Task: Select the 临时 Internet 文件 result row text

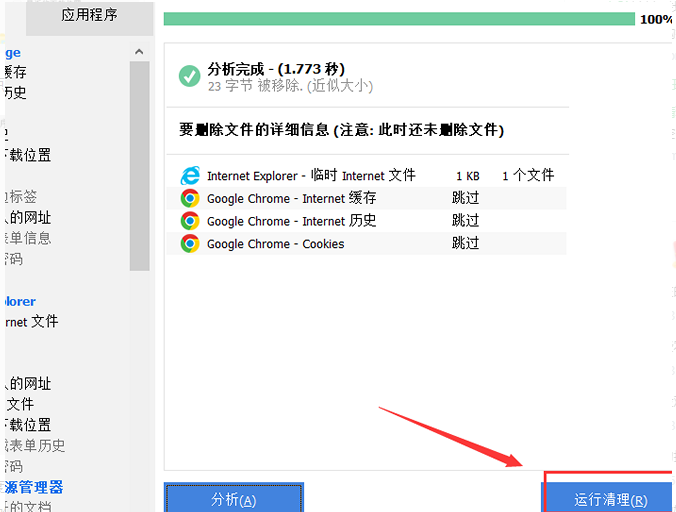Action: coord(311,176)
